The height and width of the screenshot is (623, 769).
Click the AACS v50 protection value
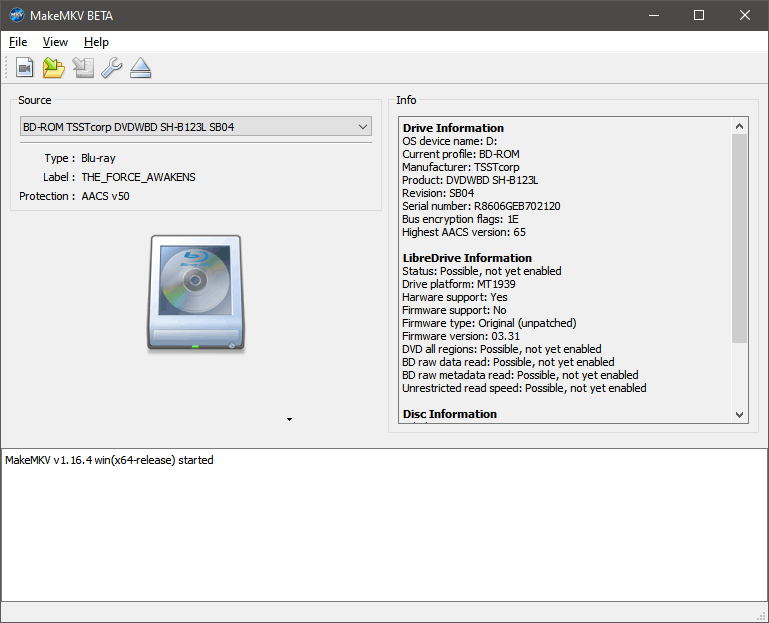(105, 196)
